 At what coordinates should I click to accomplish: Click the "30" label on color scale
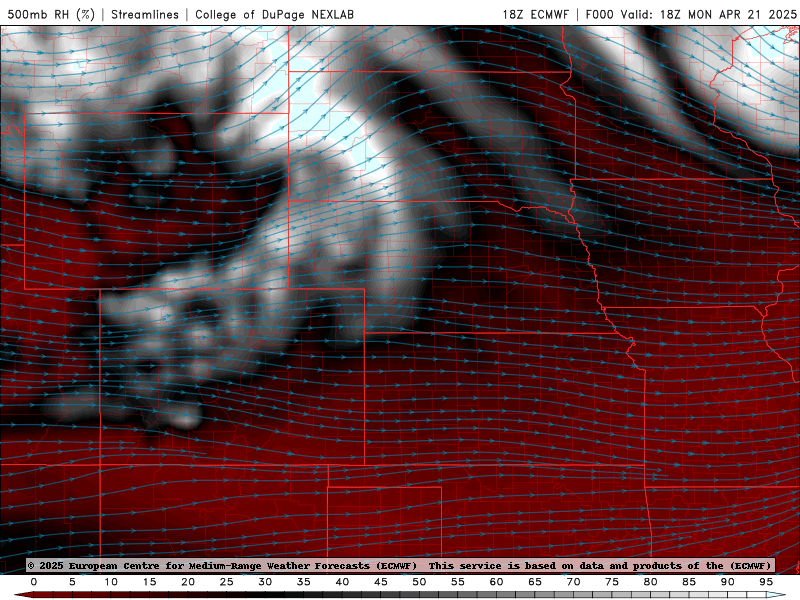point(265,582)
